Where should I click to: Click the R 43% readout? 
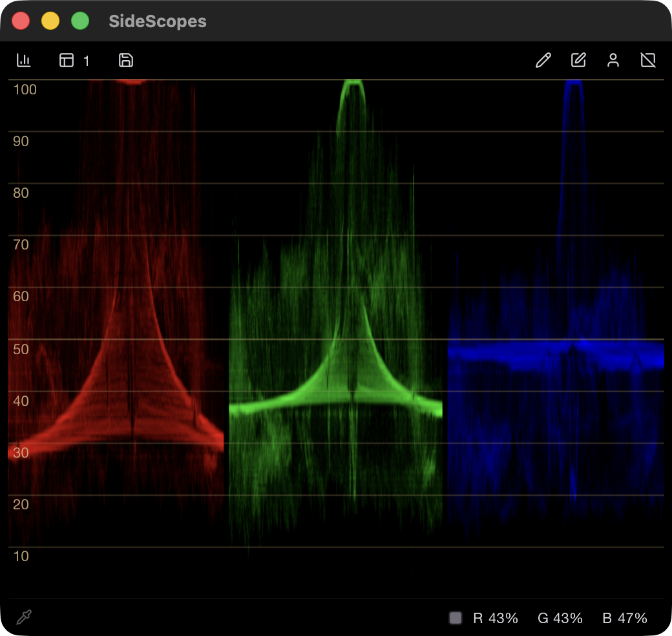coord(496,618)
